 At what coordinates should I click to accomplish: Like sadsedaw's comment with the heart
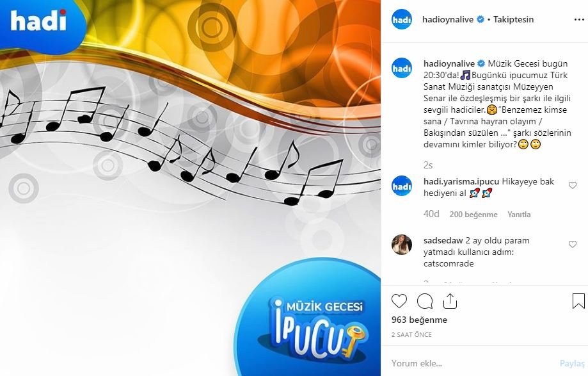[x=572, y=244]
